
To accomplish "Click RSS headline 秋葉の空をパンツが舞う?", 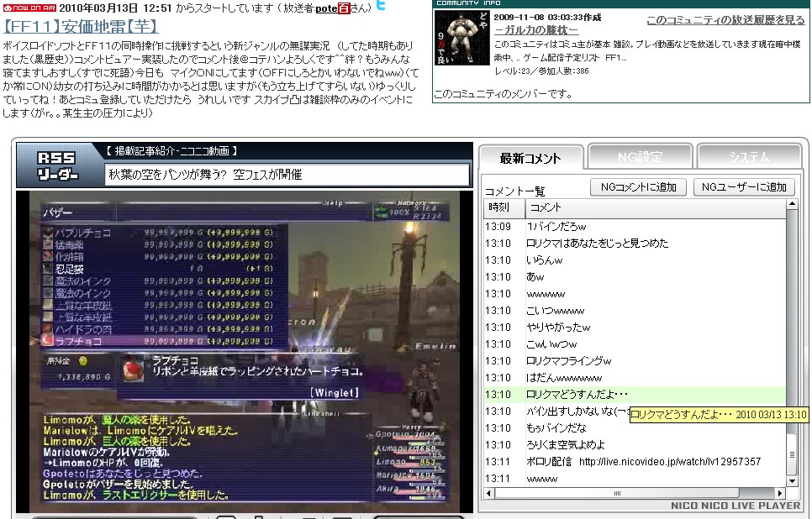I will (x=205, y=175).
